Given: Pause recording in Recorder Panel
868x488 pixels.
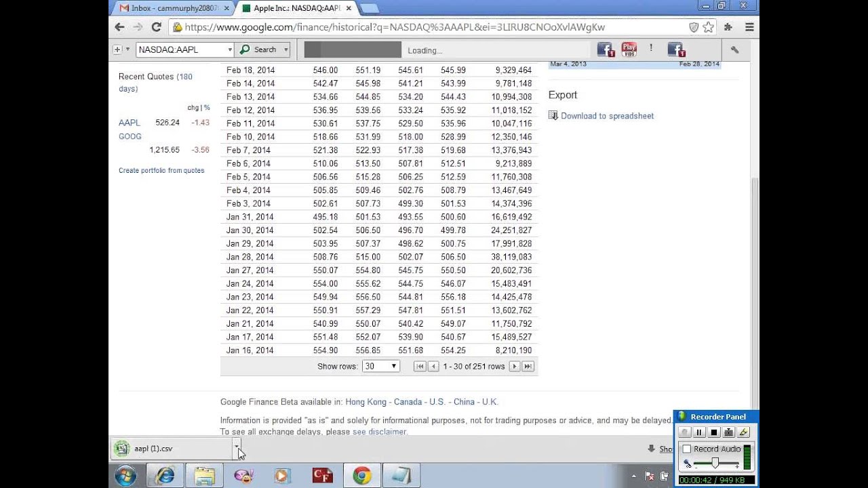Looking at the screenshot, I should (699, 432).
